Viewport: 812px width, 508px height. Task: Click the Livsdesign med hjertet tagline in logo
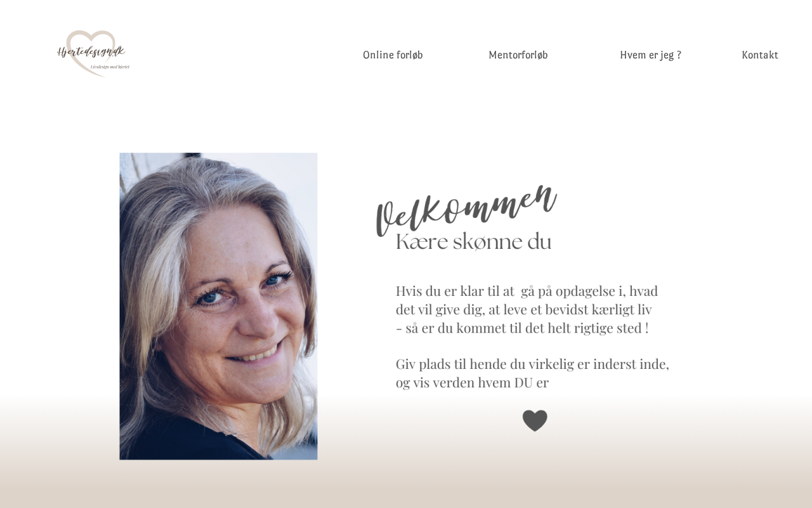coord(110,67)
